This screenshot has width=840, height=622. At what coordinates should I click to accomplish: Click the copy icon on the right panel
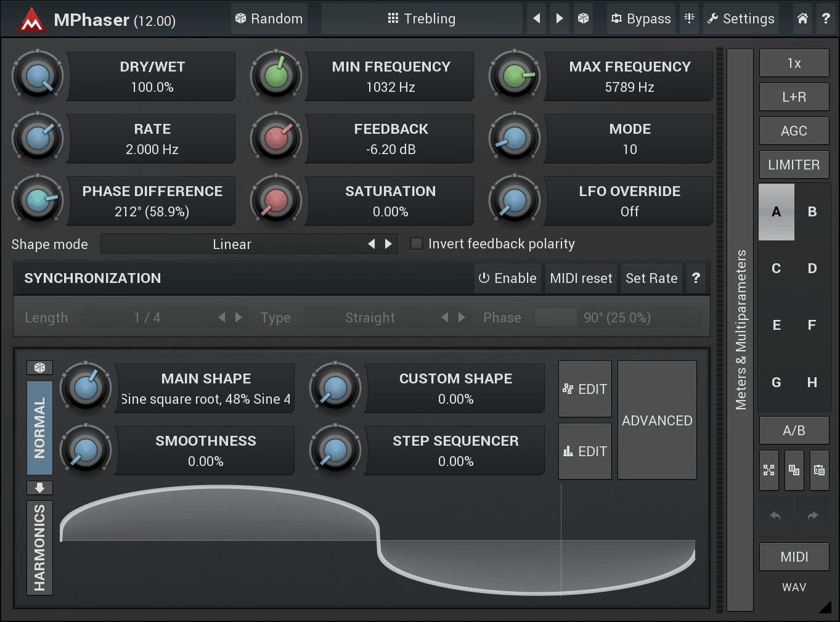click(x=794, y=470)
